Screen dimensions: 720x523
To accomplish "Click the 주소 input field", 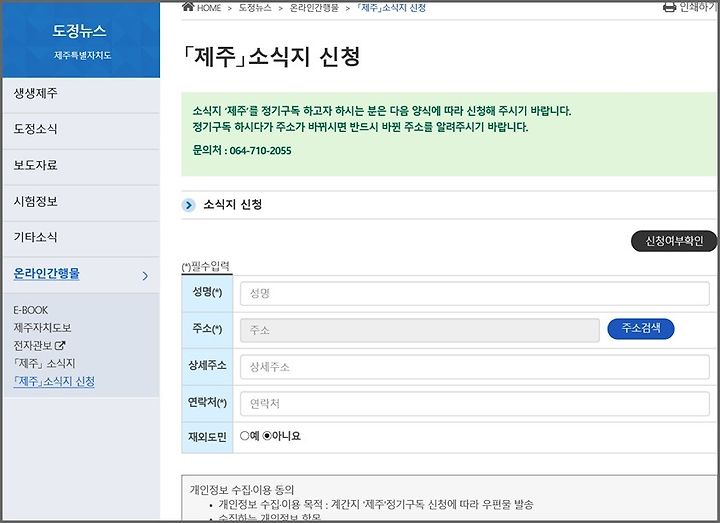I will (420, 330).
